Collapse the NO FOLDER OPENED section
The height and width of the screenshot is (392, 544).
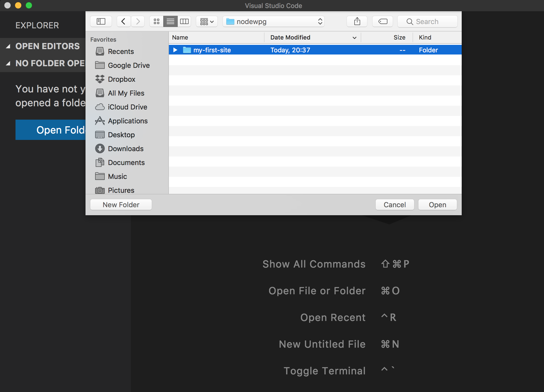click(x=8, y=63)
